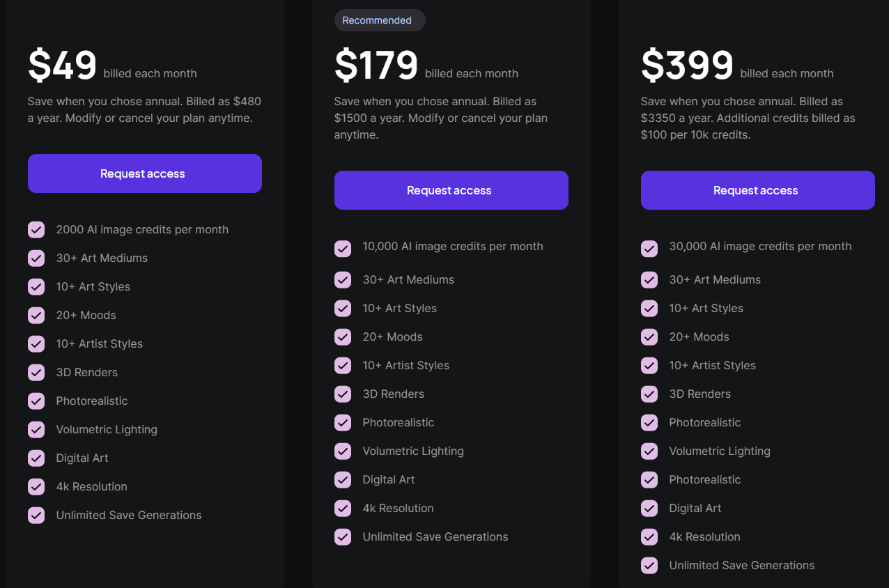Click Unlimited Save Generations checkmark in $179 plan
Image resolution: width=889 pixels, height=588 pixels.
(x=343, y=537)
